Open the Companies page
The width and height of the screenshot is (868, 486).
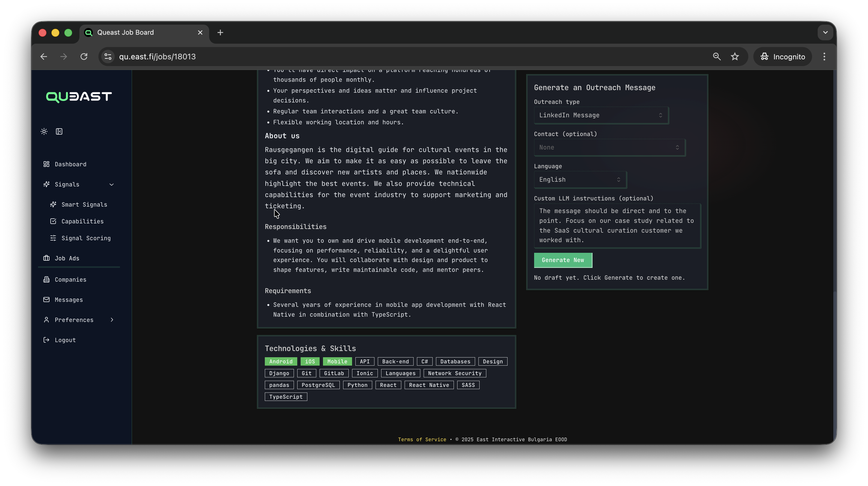tap(70, 280)
